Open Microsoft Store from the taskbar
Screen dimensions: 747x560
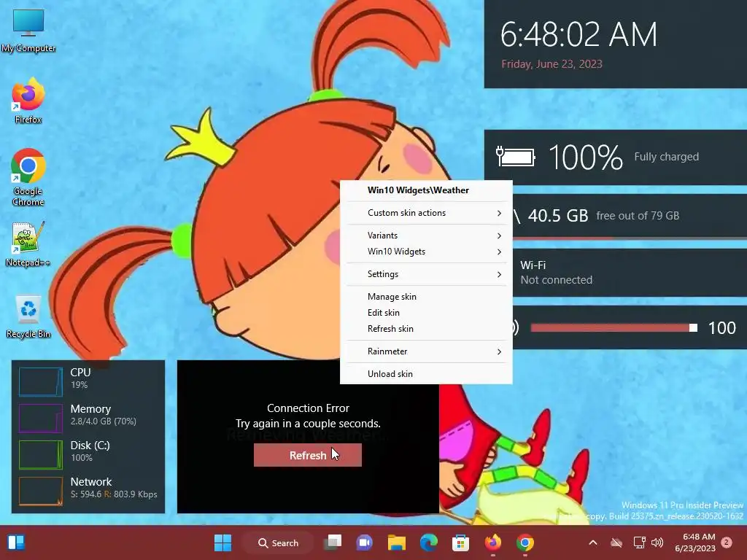click(461, 542)
